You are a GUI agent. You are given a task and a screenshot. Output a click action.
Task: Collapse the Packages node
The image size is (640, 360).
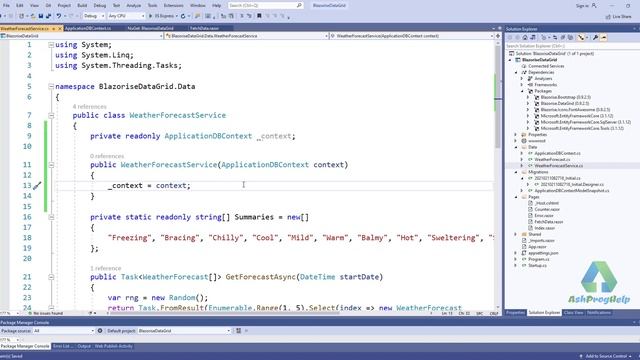click(522, 91)
